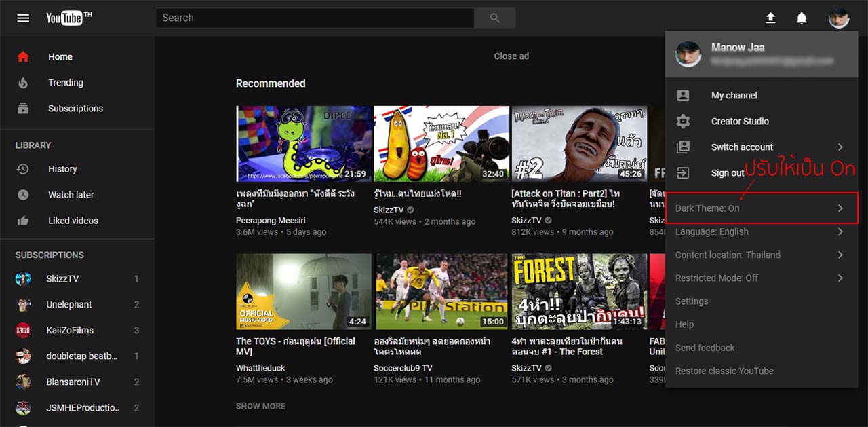Open the hamburger guide menu
868x427 pixels.
(x=23, y=18)
